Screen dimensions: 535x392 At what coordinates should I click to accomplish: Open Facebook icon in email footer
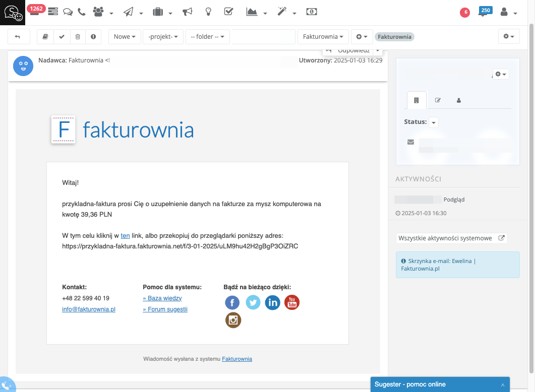click(x=232, y=302)
